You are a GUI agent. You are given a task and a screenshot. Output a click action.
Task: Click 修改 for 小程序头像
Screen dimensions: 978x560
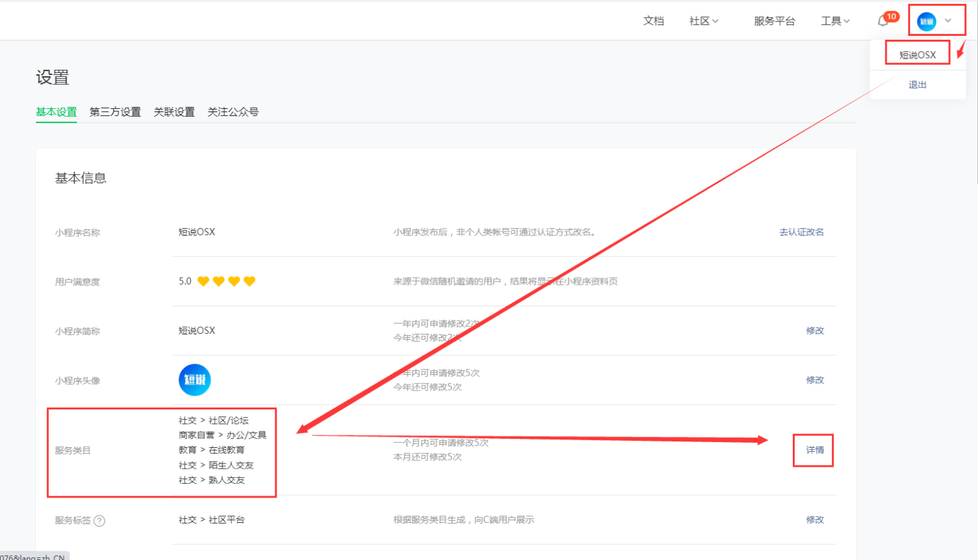[x=815, y=380]
